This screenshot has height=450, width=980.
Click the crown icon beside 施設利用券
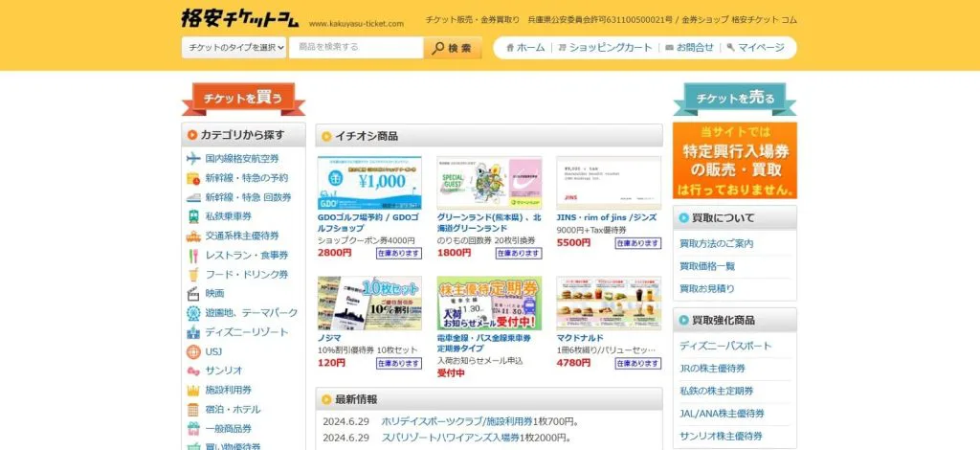coord(193,391)
